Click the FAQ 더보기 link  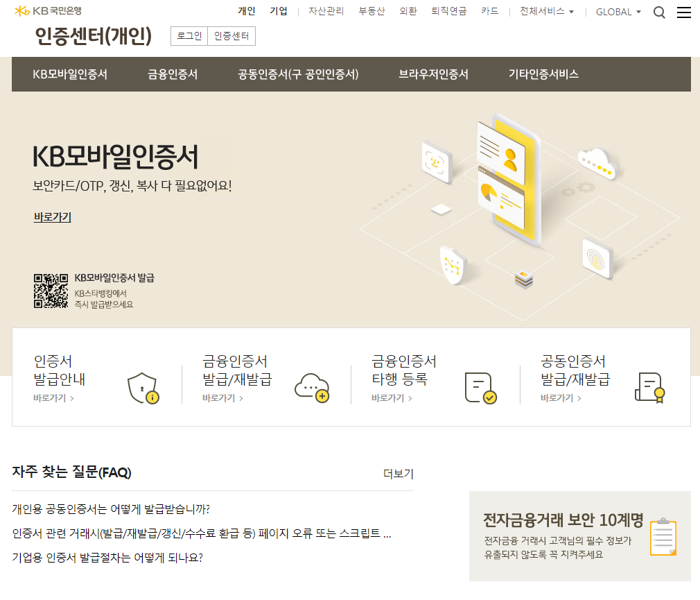[399, 474]
